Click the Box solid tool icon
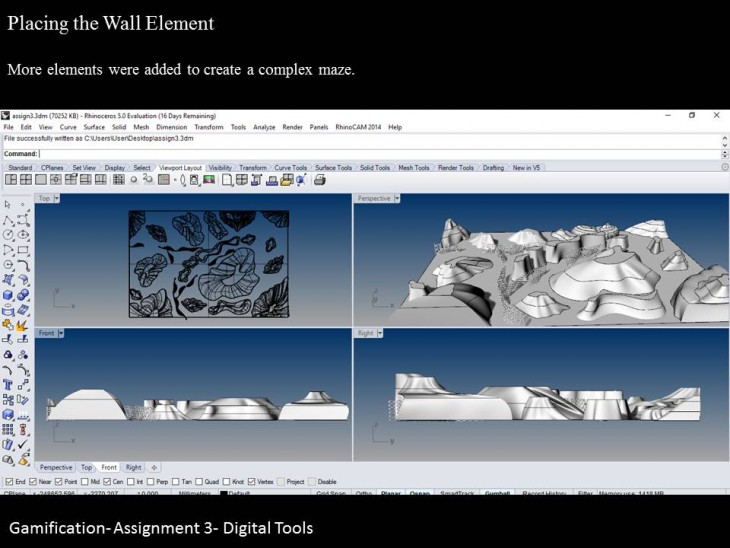730x548 pixels. pyautogui.click(x=9, y=294)
